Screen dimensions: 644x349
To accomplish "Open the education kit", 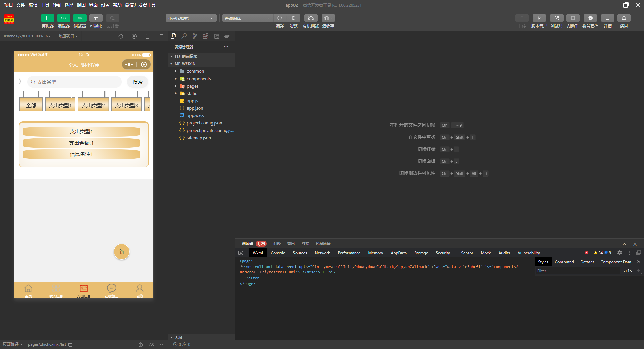I will tap(590, 18).
